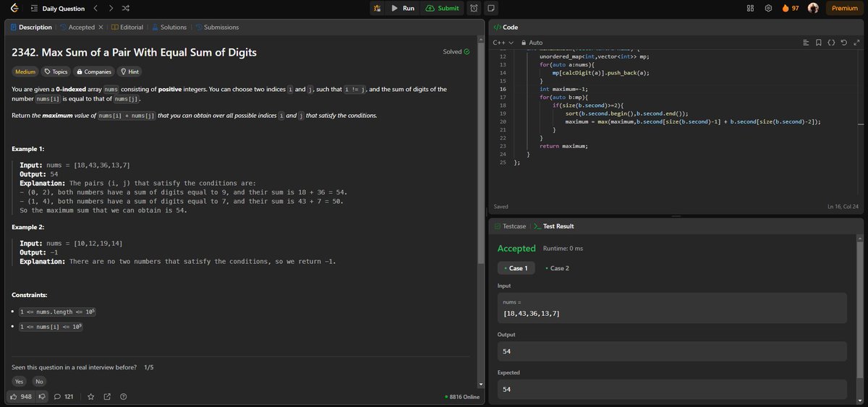The image size is (868, 407).
Task: Click the Expected value 54
Action: coord(508,390)
